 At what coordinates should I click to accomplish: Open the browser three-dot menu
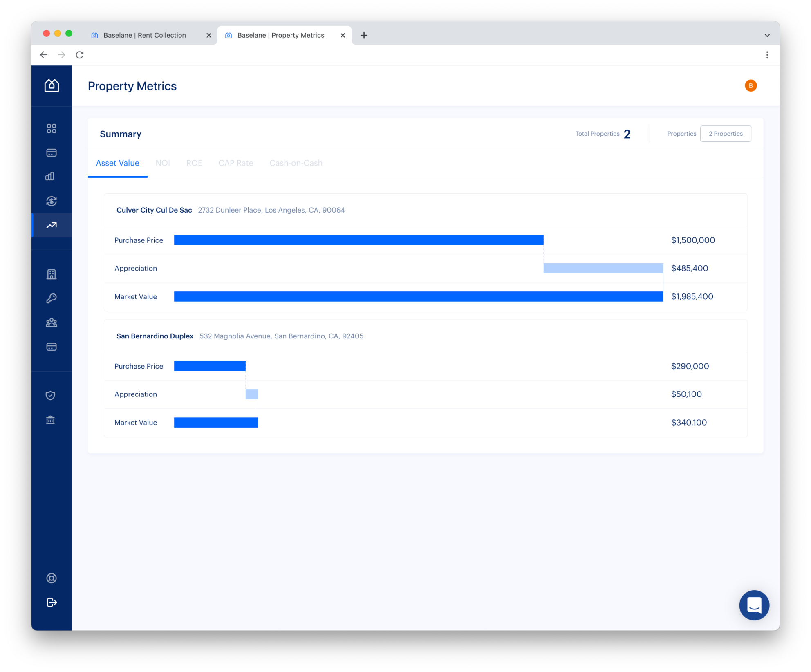[767, 55]
